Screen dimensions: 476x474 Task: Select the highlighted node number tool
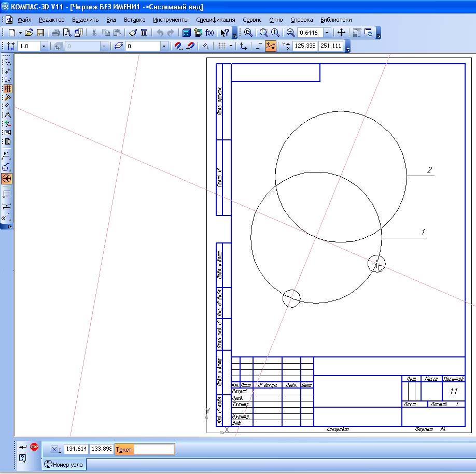pos(7,179)
